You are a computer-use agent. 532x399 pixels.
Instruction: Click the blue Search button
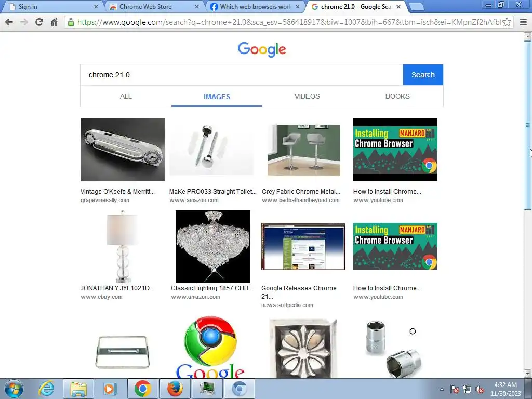click(423, 75)
